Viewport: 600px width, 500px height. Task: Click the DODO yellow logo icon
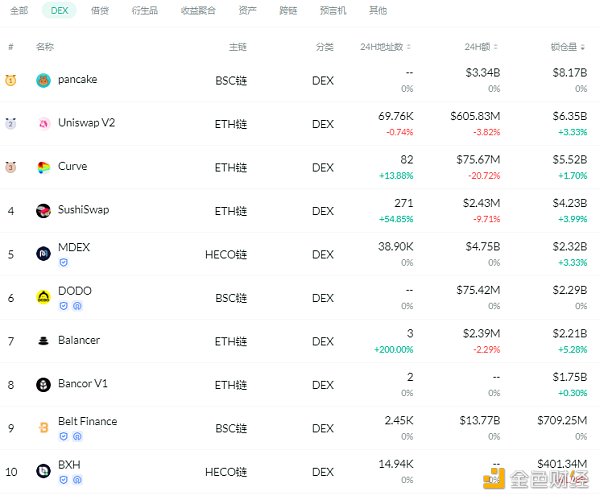point(43,297)
